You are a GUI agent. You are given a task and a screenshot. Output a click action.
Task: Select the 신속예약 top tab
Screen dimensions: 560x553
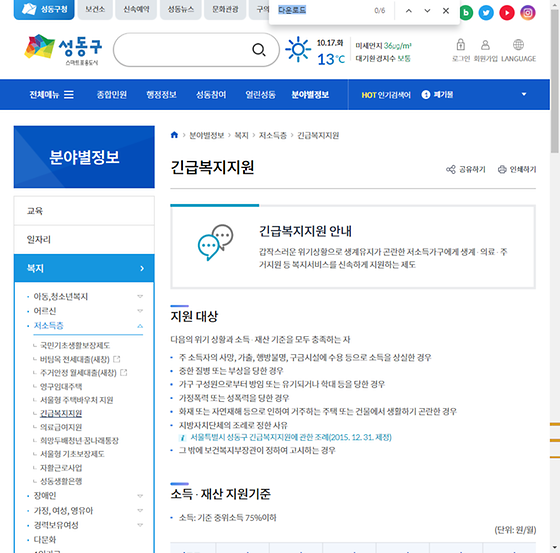tap(136, 10)
